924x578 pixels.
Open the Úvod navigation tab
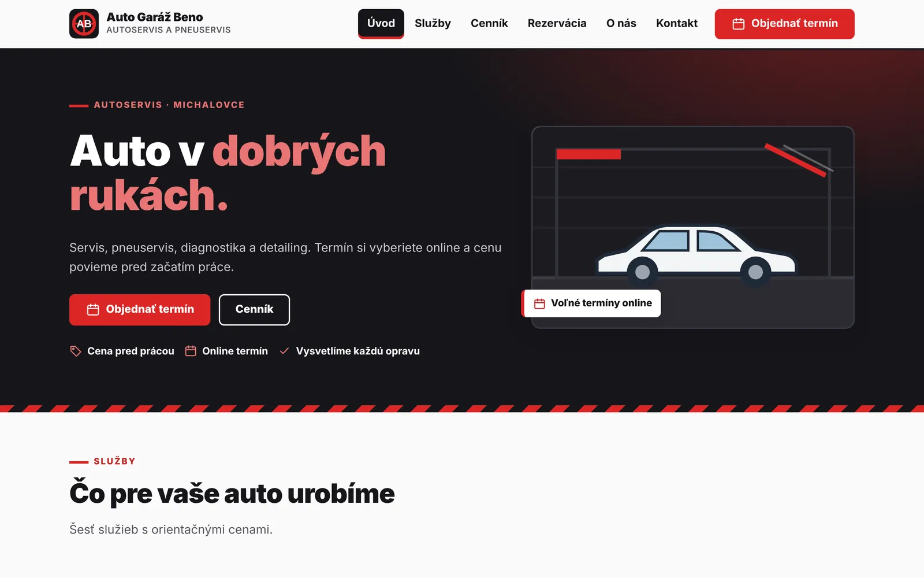[x=381, y=24]
